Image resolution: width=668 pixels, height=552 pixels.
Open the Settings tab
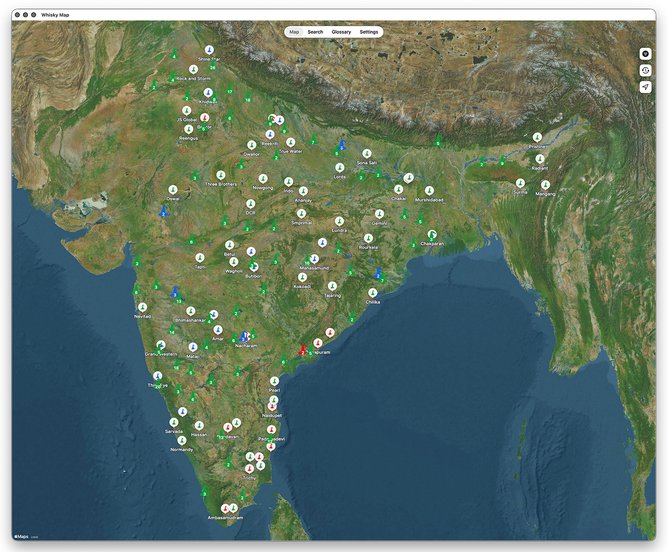tap(369, 32)
